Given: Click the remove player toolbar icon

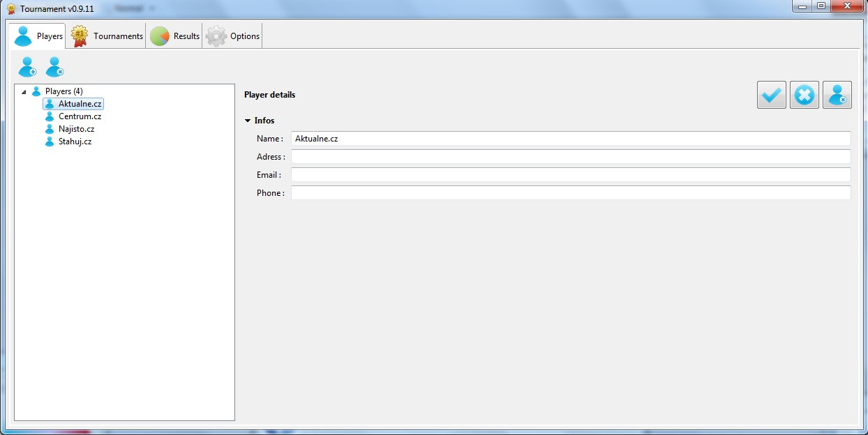Looking at the screenshot, I should (x=55, y=67).
